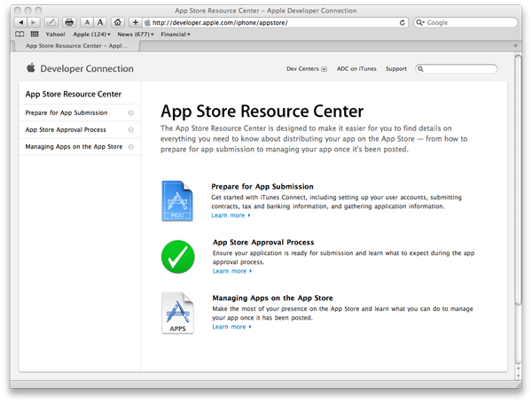
Task: Click Managing Apps on the App Store heading
Action: [272, 298]
